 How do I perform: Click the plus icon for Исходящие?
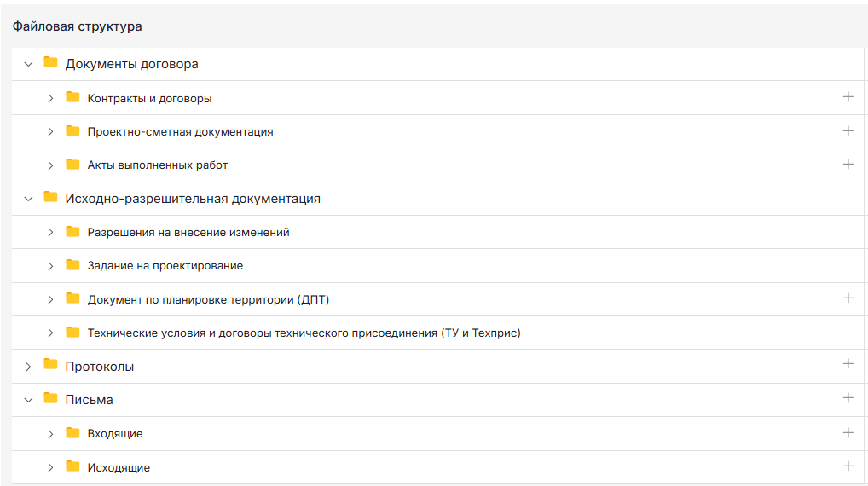pos(848,466)
